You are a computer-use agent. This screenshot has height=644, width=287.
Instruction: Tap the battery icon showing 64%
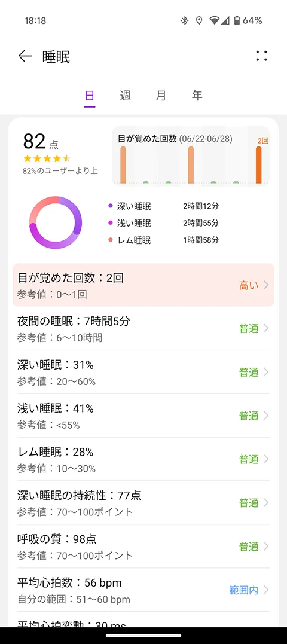[237, 20]
